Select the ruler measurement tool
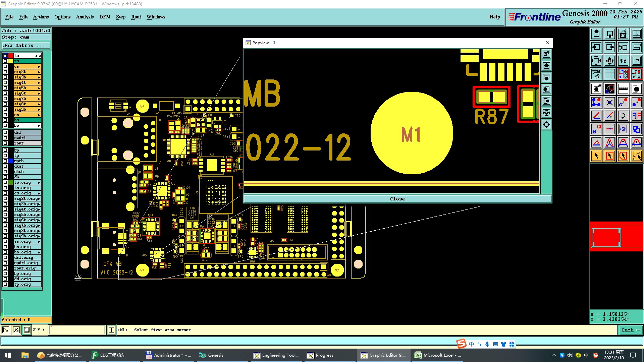The image size is (644, 362). point(623,89)
